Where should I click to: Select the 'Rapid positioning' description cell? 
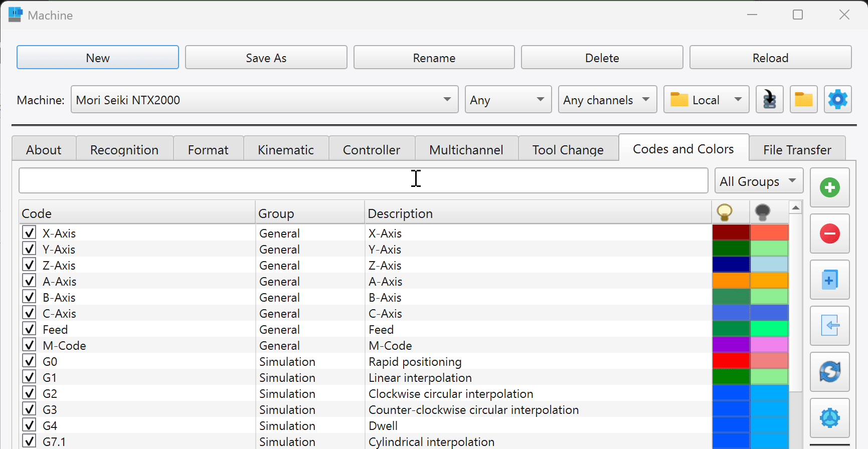[x=538, y=361]
